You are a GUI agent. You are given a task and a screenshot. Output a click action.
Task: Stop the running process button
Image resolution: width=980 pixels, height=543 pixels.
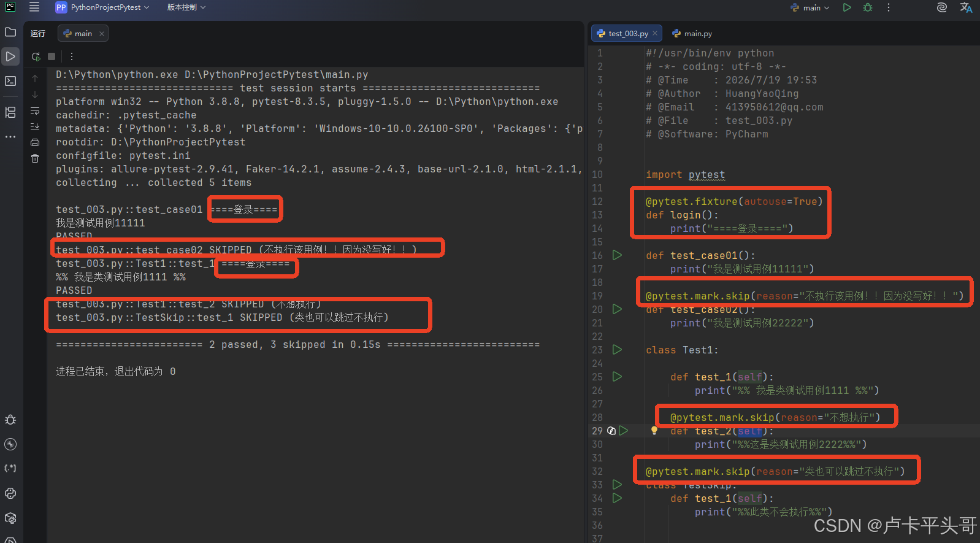(x=52, y=56)
